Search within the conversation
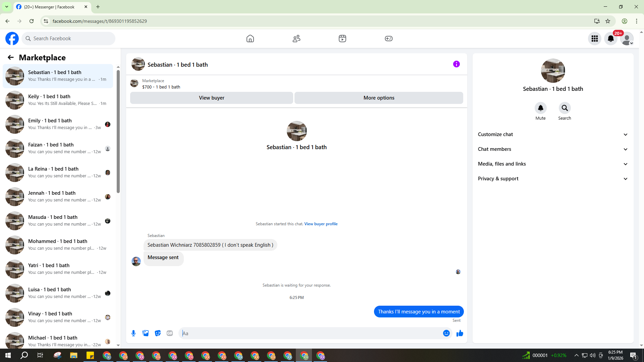 click(x=565, y=108)
